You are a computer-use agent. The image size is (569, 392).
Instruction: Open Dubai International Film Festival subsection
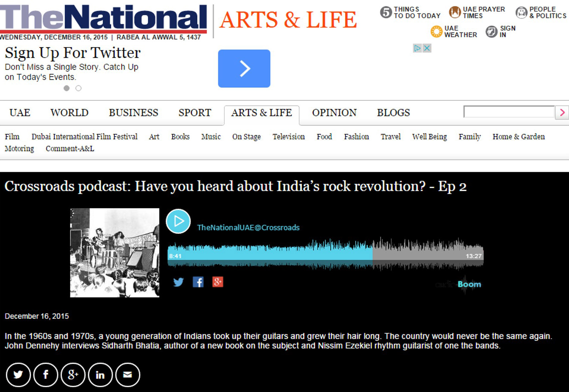point(85,137)
